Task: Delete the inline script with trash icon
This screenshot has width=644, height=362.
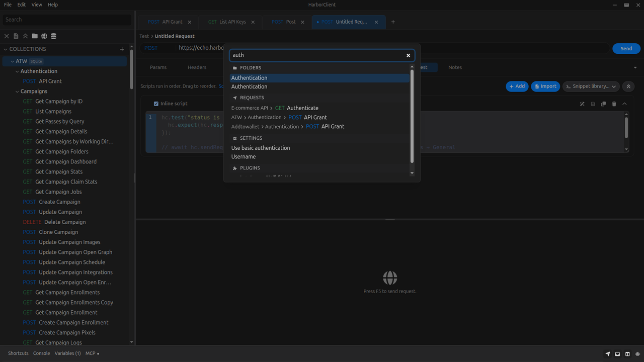Action: click(x=614, y=104)
